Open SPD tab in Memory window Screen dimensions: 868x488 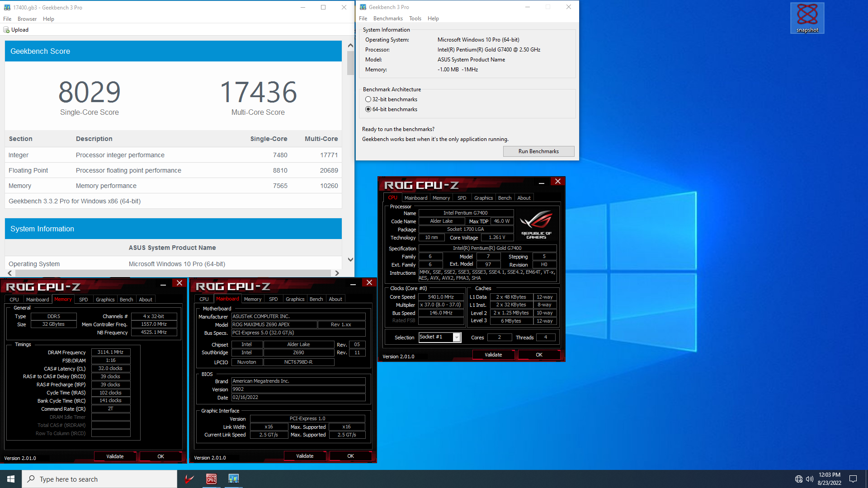click(84, 300)
